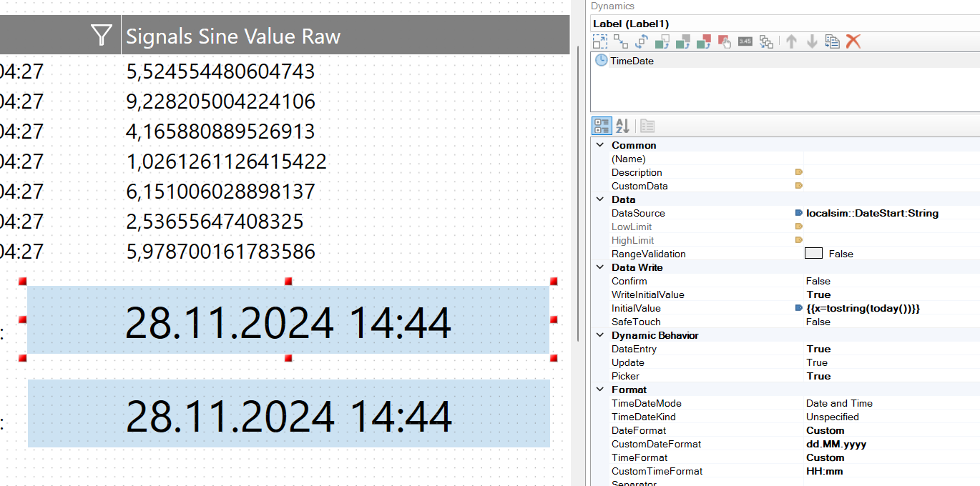Click the copy dynamics icon
The height and width of the screenshot is (486, 980).
click(832, 41)
